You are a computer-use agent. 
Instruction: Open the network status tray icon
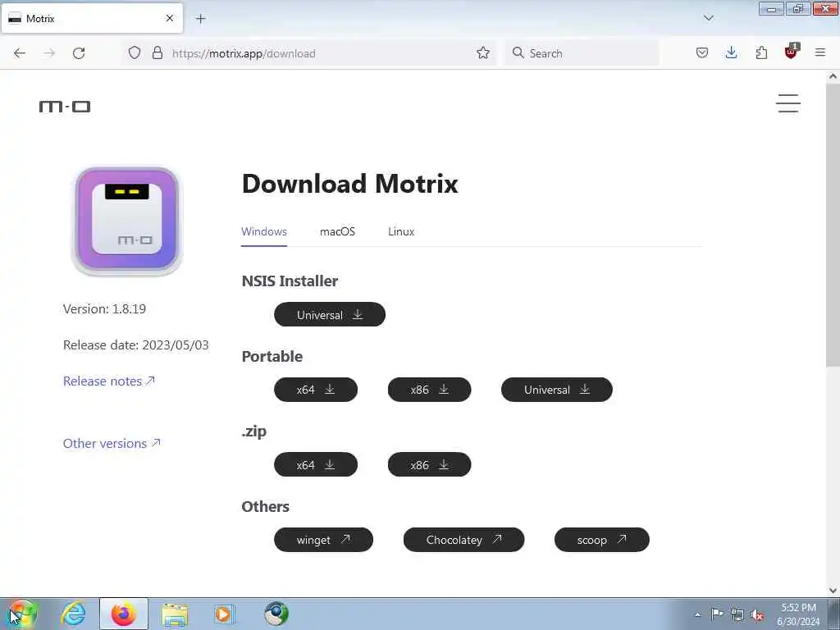coord(737,614)
